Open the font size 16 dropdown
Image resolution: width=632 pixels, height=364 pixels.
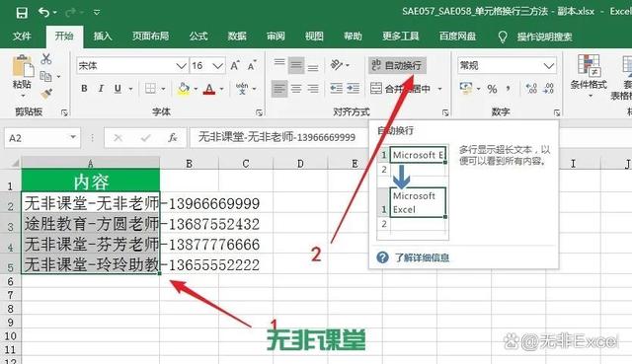pos(217,66)
